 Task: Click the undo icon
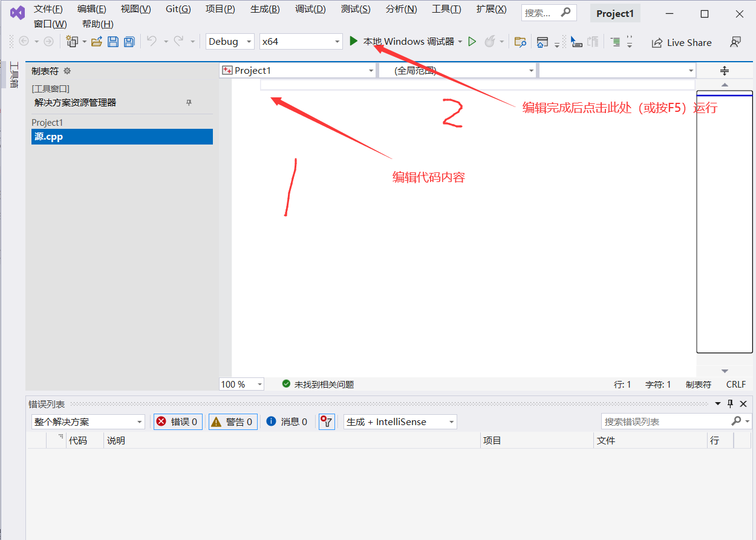pyautogui.click(x=151, y=41)
